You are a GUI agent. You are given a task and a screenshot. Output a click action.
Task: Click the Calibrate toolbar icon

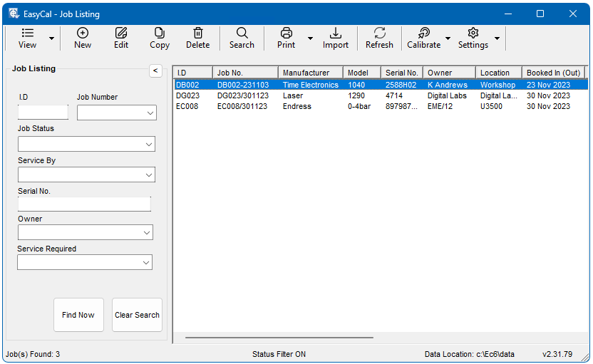click(x=423, y=33)
